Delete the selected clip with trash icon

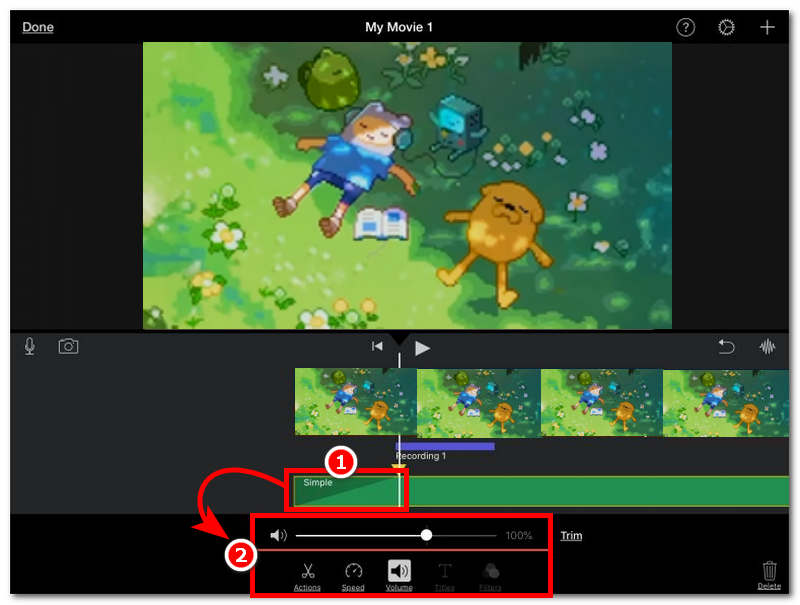click(x=769, y=575)
